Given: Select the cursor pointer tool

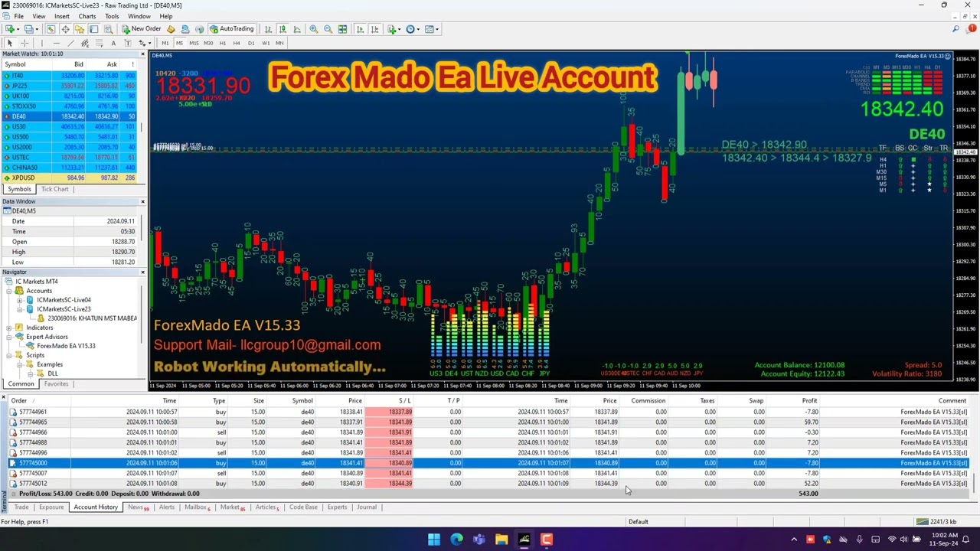Looking at the screenshot, I should [10, 43].
